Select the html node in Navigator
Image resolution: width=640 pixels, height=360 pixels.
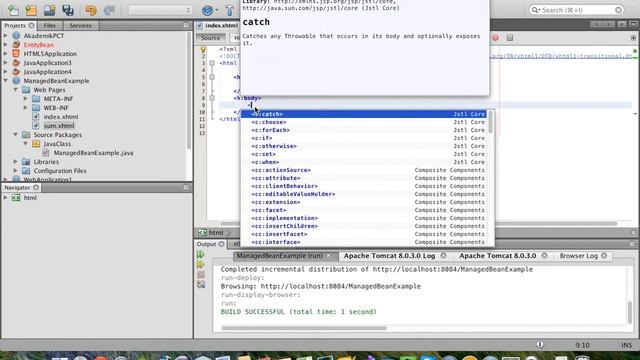(30, 198)
